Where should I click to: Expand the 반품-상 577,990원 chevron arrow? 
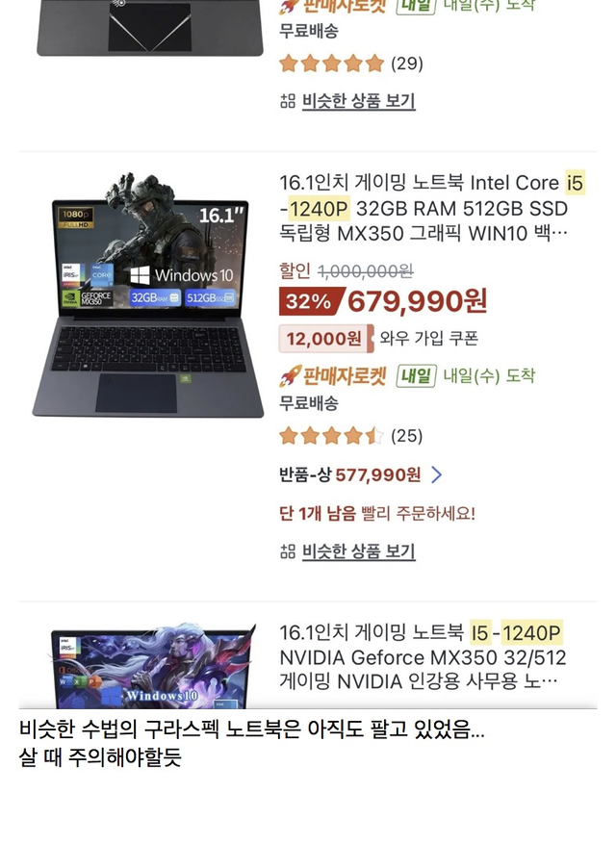pyautogui.click(x=437, y=474)
